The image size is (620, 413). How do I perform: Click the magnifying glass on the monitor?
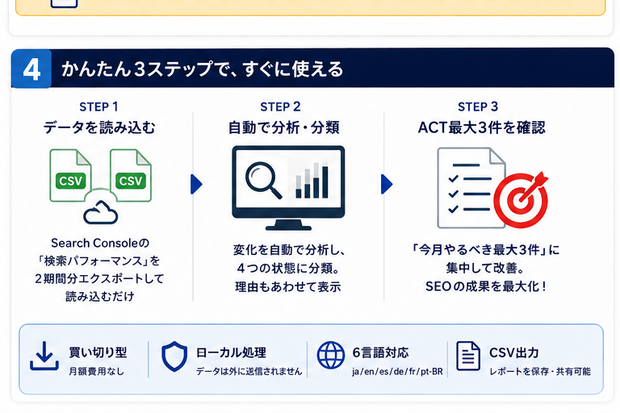pyautogui.click(x=263, y=179)
